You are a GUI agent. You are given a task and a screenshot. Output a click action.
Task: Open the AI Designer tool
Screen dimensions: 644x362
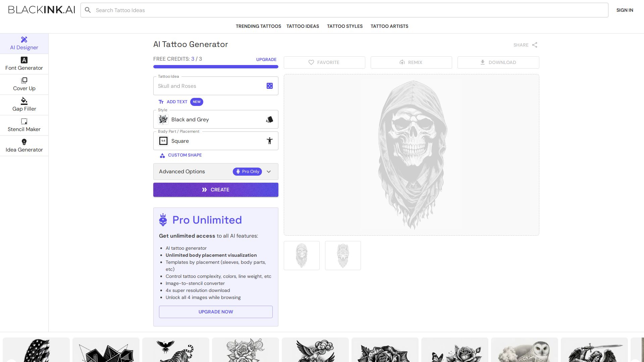tap(24, 44)
